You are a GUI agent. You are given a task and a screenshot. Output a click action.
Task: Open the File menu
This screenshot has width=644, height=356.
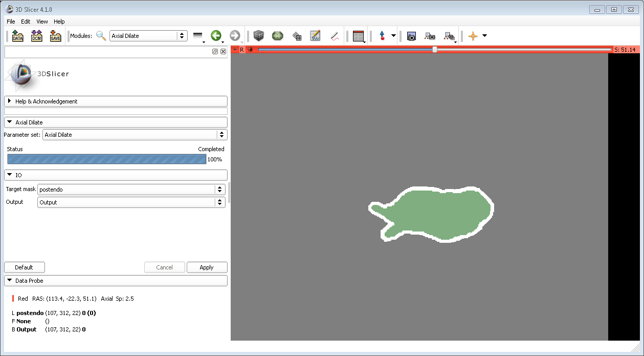pyautogui.click(x=11, y=22)
